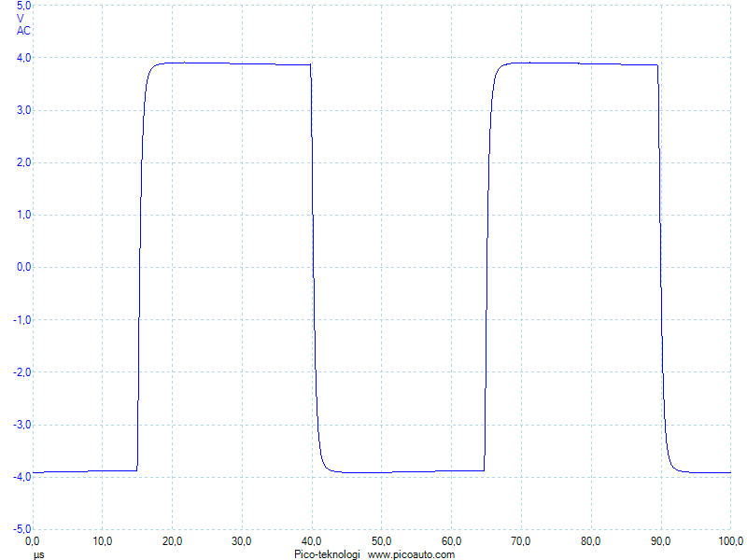The height and width of the screenshot is (560, 747).
Task: Click the Pico-teknologi text
Action: [x=327, y=554]
